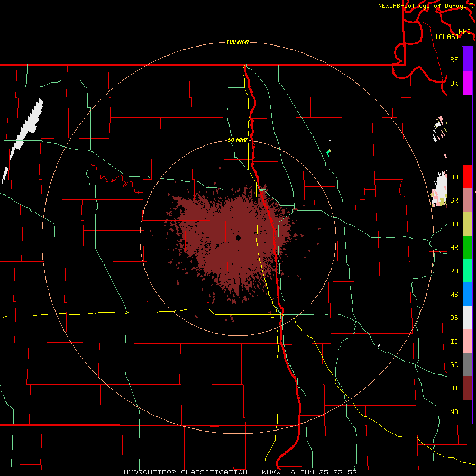The width and height of the screenshot is (476, 476).
Task: Click the UK legend label
Action: tap(454, 83)
